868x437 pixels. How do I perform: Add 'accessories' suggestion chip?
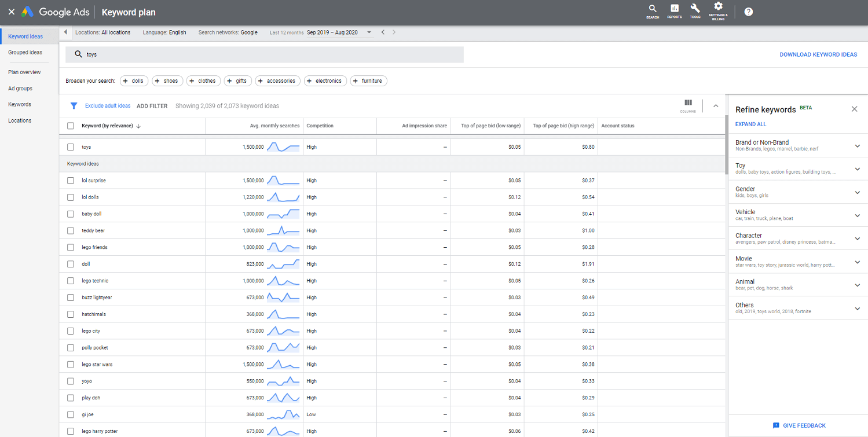point(277,81)
